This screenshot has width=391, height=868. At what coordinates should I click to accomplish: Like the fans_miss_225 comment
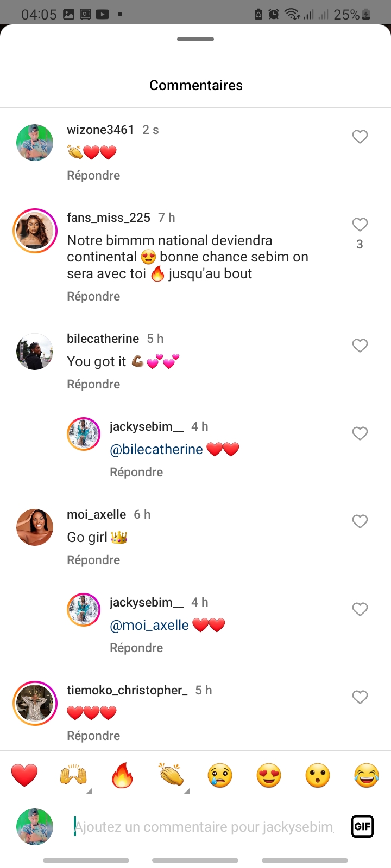360,225
